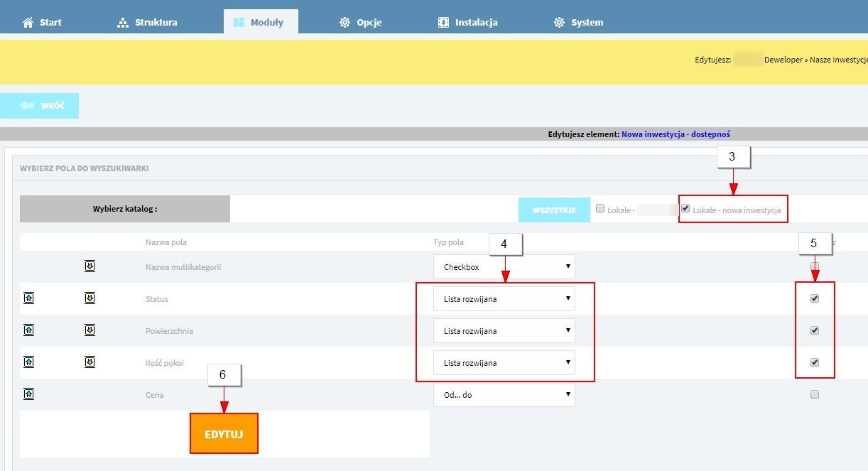Viewport: 868px width, 471px height.
Task: Open the Instalacja tab
Action: click(x=468, y=22)
